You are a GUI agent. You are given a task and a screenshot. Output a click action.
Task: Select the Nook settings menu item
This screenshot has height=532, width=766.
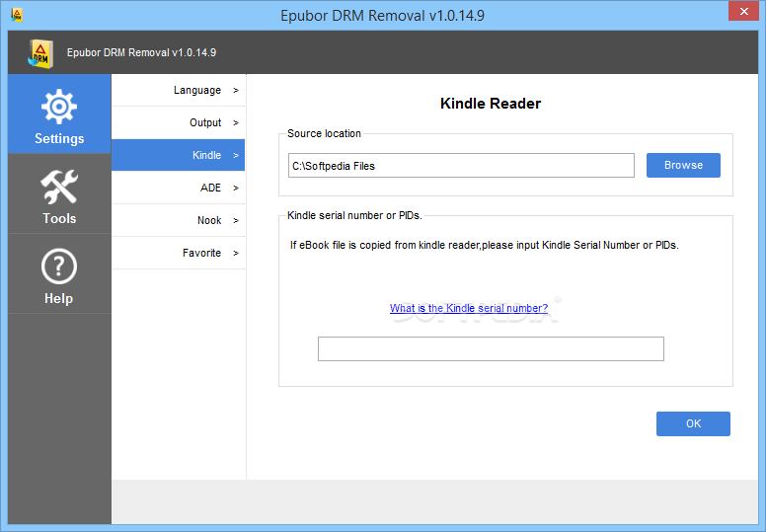pyautogui.click(x=179, y=220)
